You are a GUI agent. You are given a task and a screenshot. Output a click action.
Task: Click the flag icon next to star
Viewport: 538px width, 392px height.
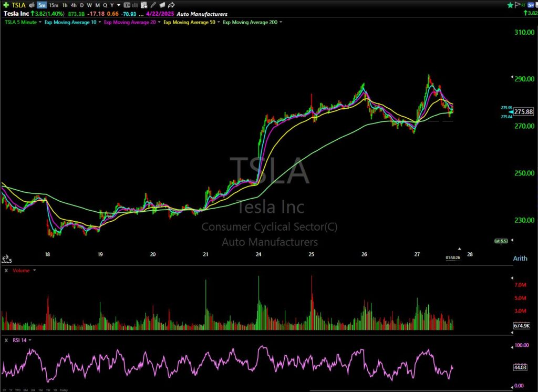[517, 5]
